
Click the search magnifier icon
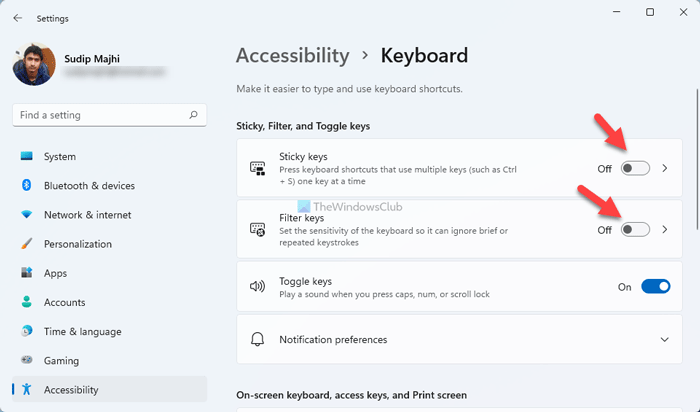pos(195,116)
